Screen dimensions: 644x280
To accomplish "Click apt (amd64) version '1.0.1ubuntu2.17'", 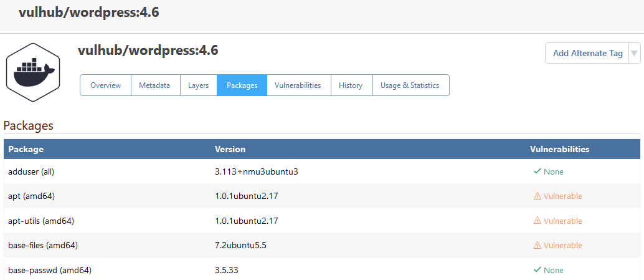I will point(247,196).
